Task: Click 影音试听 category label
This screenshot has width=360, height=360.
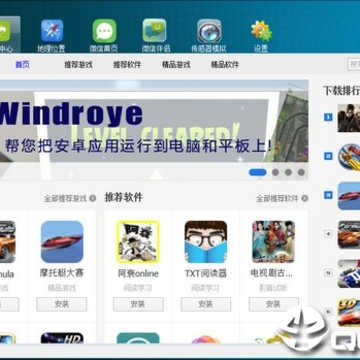Action: click(x=274, y=288)
